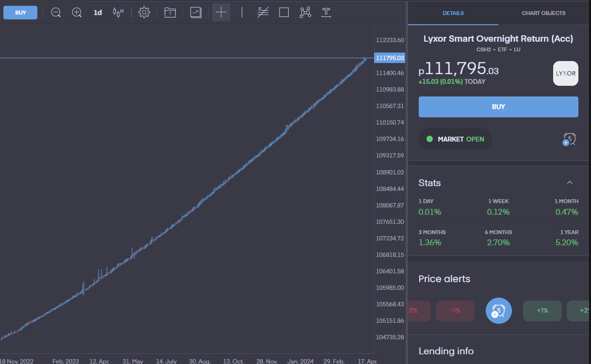Click the chart snapshot image icon

(x=196, y=13)
